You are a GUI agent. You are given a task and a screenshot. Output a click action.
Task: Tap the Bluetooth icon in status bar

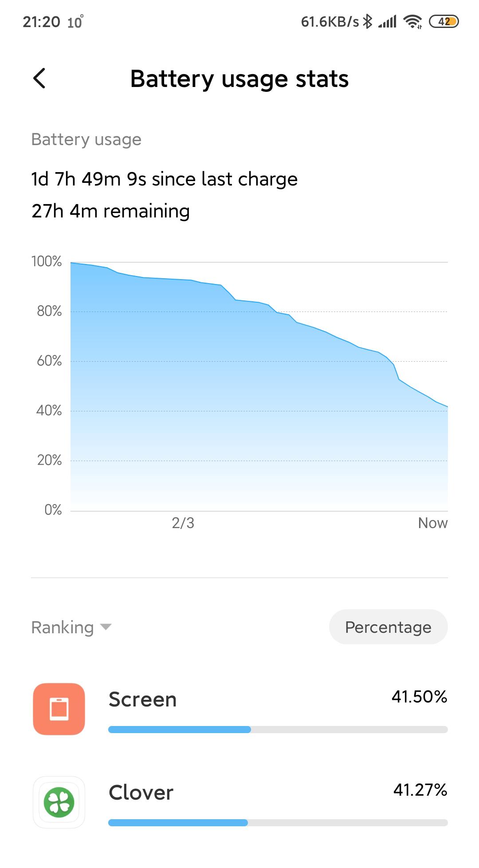pyautogui.click(x=367, y=21)
